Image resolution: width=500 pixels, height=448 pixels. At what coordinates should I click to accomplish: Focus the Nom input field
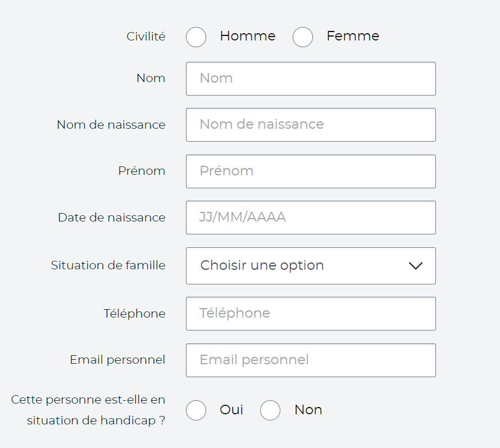tap(310, 79)
